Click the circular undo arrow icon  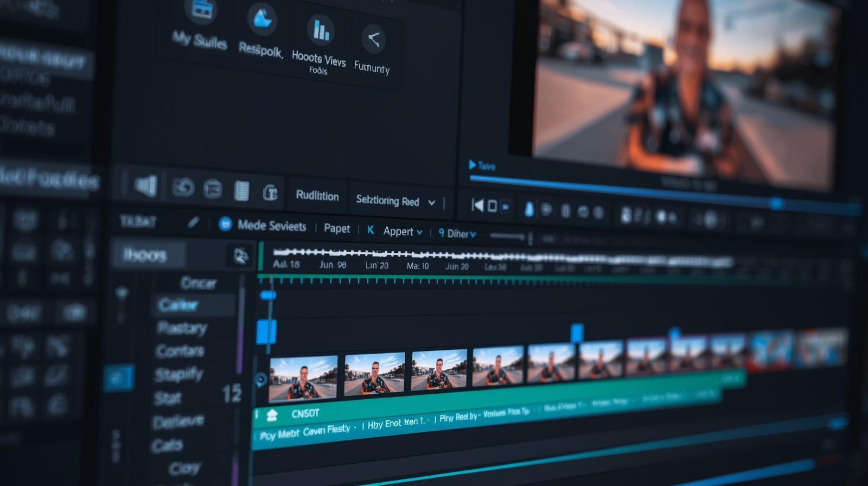click(183, 188)
